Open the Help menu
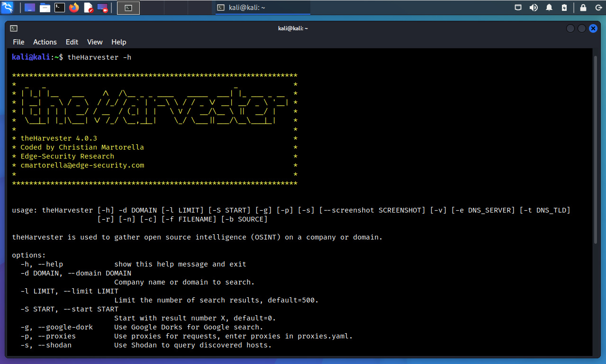The image size is (606, 364). (118, 42)
